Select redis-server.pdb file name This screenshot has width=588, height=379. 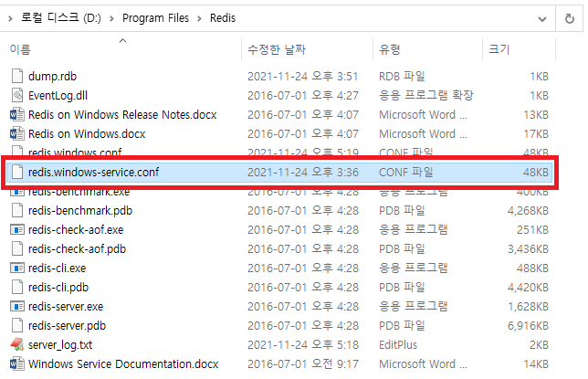point(68,325)
